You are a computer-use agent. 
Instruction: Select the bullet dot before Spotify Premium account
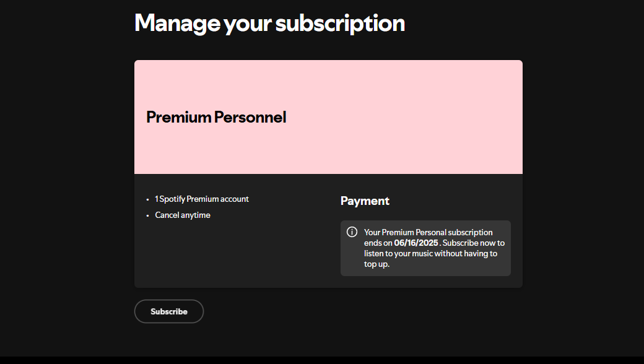[x=147, y=199]
